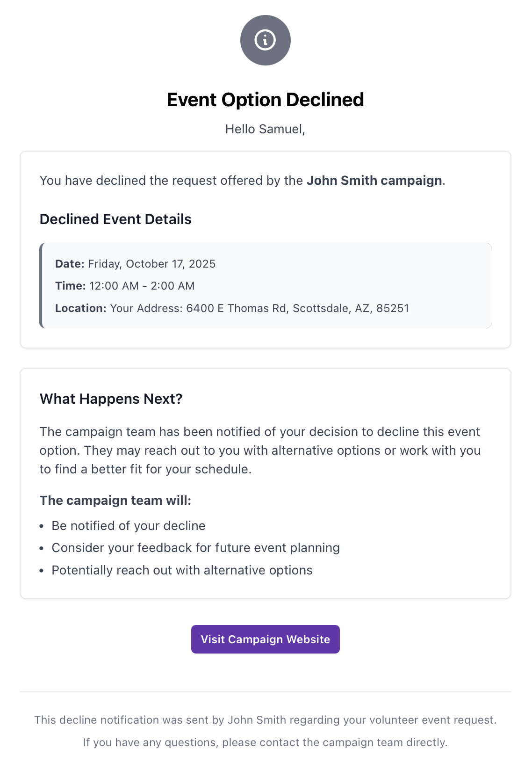Click the Be notified of your decline bullet
532x770 pixels.
pyautogui.click(x=129, y=526)
